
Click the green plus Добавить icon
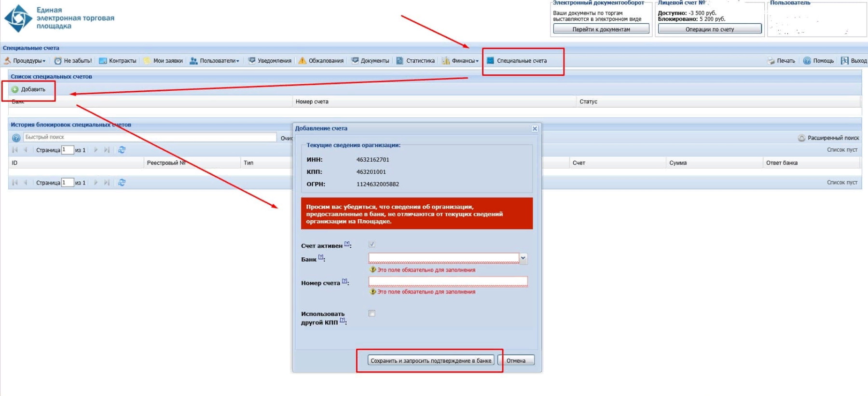coord(15,89)
